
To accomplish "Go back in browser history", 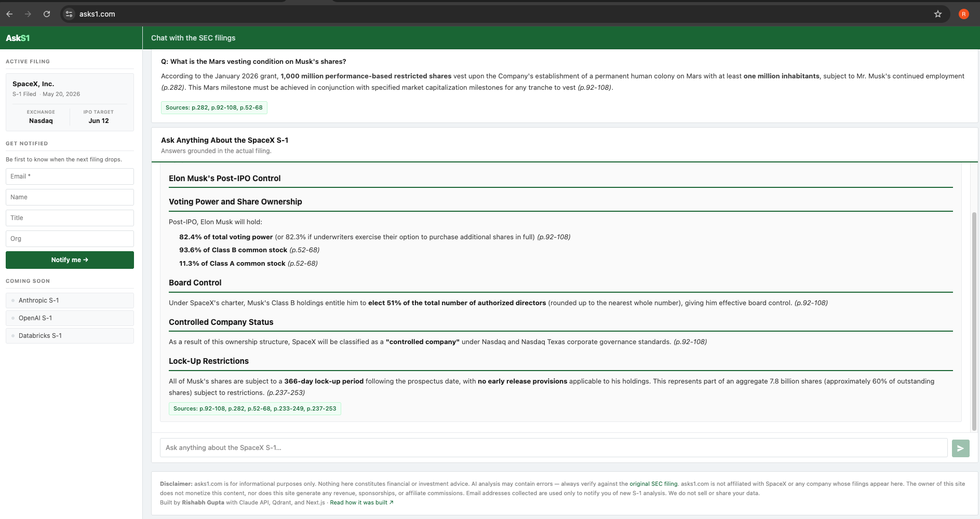I will coord(9,14).
